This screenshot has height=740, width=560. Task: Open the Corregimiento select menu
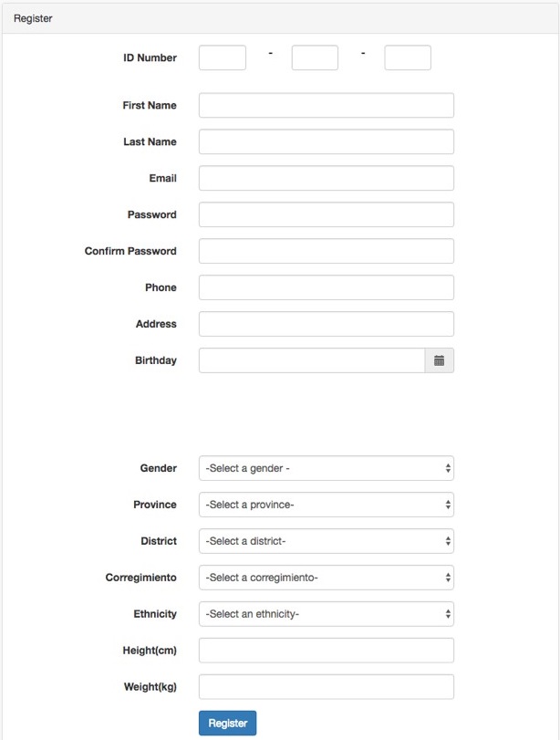(327, 578)
